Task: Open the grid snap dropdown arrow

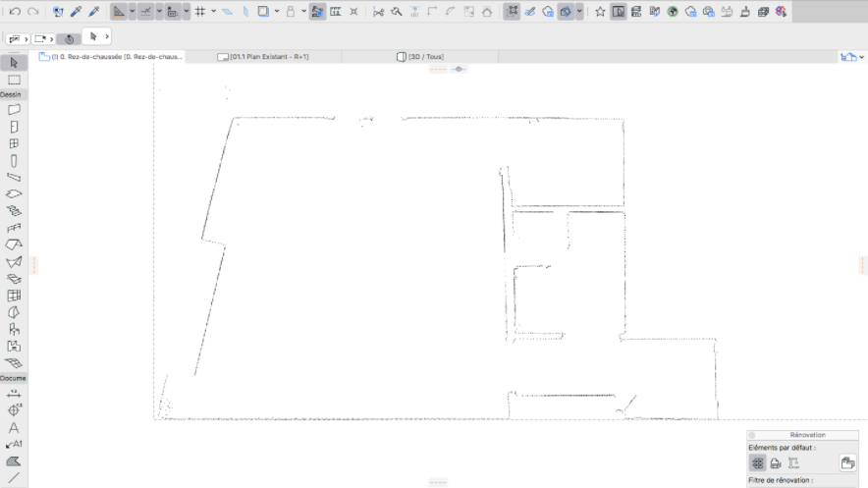Action: [213, 12]
